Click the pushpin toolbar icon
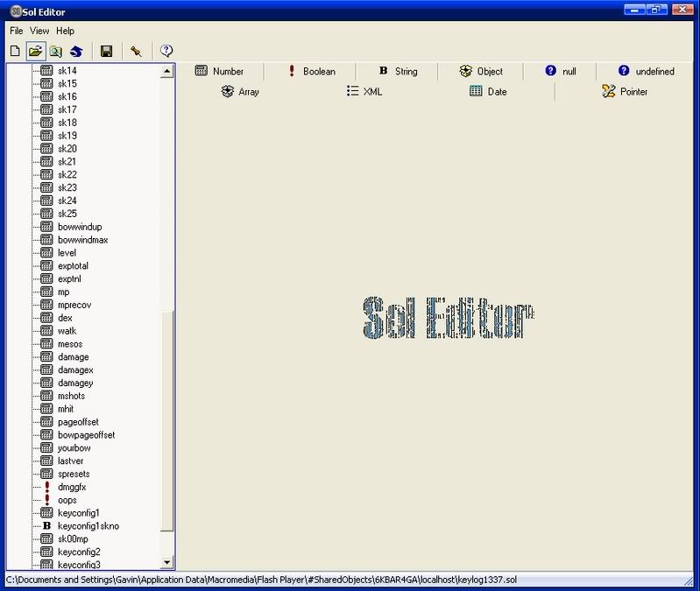This screenshot has height=591, width=700. tap(136, 52)
